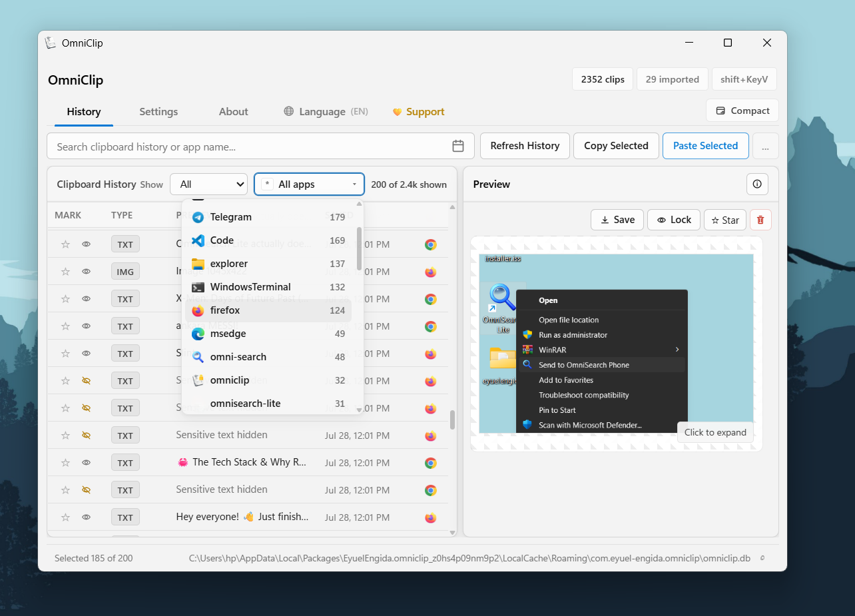
Task: Click the down arrow of the app dropdown scrollbar
Action: pos(360,410)
